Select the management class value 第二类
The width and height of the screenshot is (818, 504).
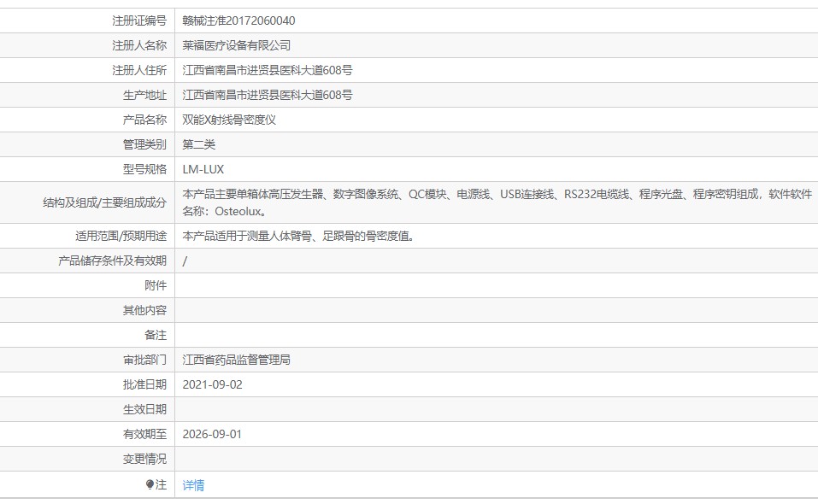coord(199,144)
